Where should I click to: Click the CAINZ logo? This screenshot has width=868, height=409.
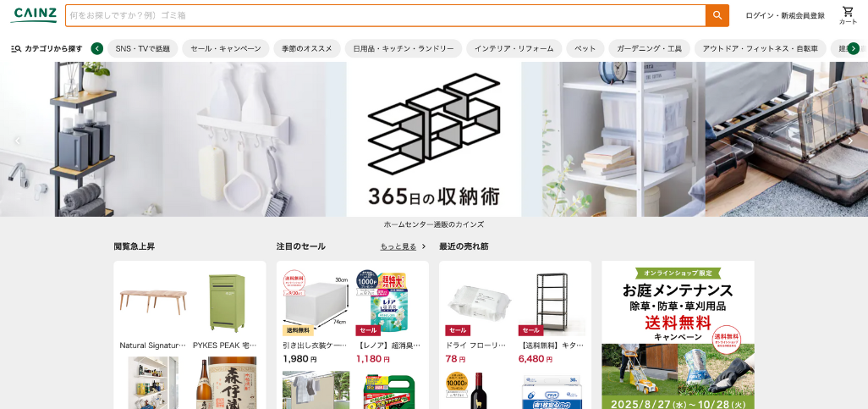tap(34, 15)
